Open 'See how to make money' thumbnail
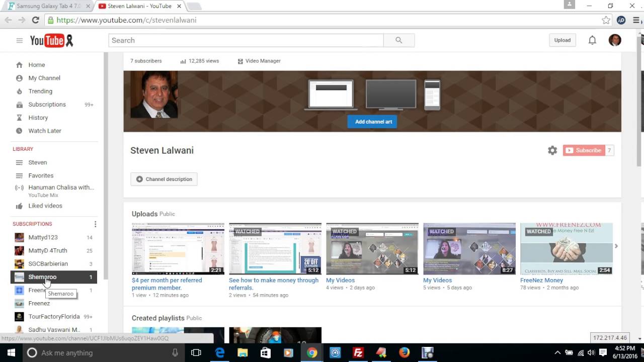Screen dimensions: 644x362 tap(275, 249)
